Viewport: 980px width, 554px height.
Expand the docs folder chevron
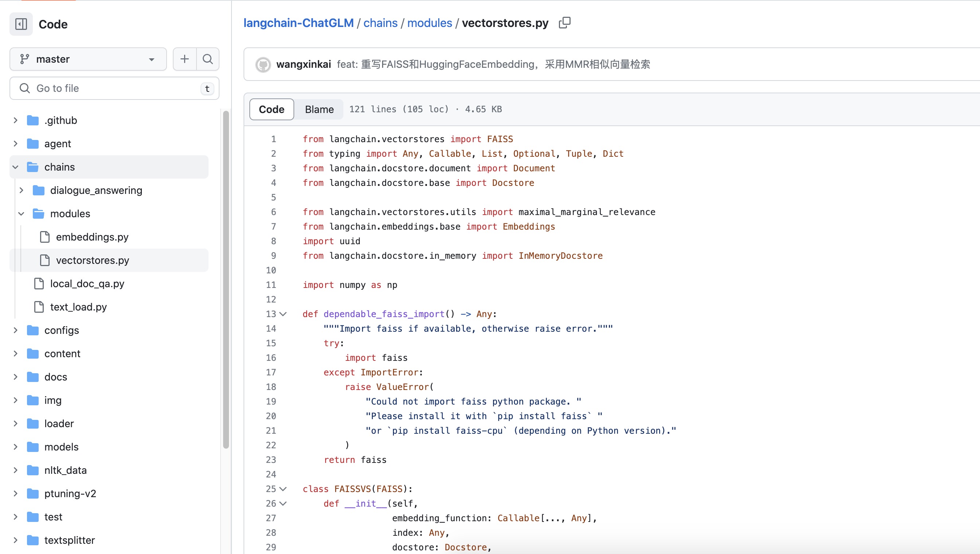(16, 377)
